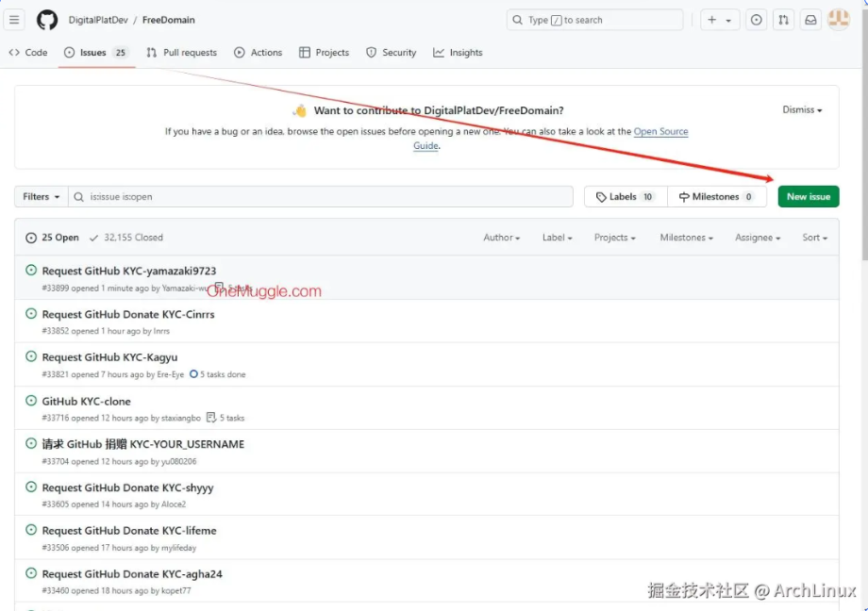Expand the Author filter dropdown
868x611 pixels.
click(x=502, y=238)
